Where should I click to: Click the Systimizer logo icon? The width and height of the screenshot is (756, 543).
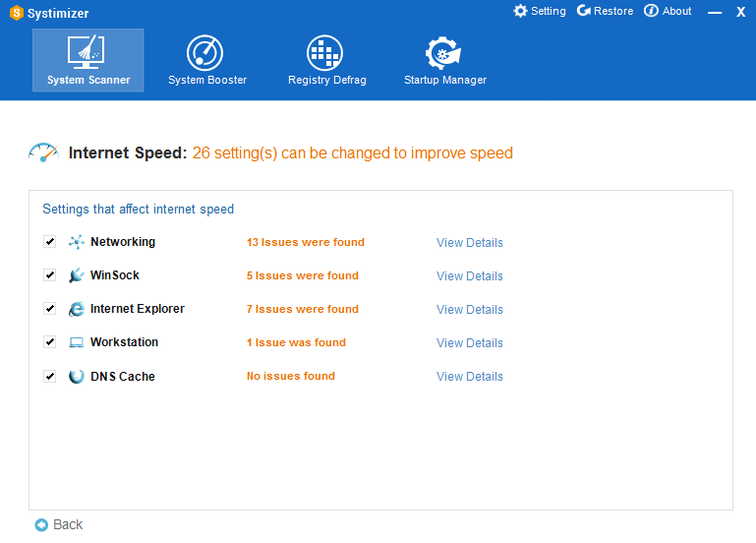[x=17, y=13]
